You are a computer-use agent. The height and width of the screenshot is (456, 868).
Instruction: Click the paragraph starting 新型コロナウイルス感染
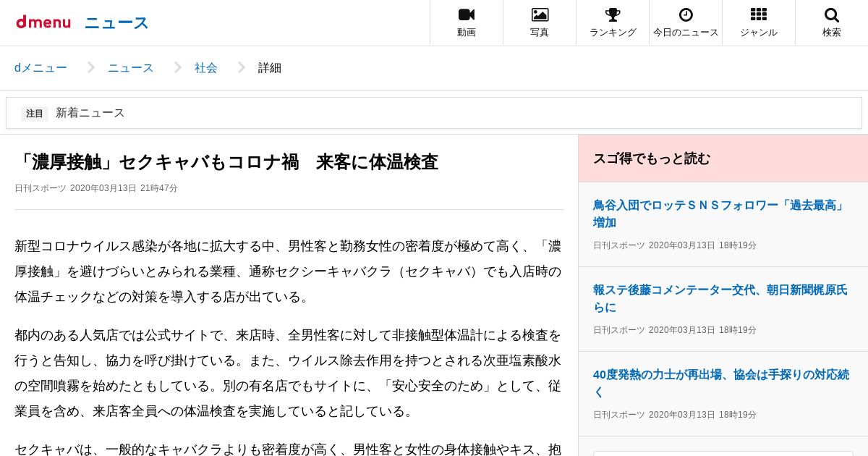click(289, 271)
